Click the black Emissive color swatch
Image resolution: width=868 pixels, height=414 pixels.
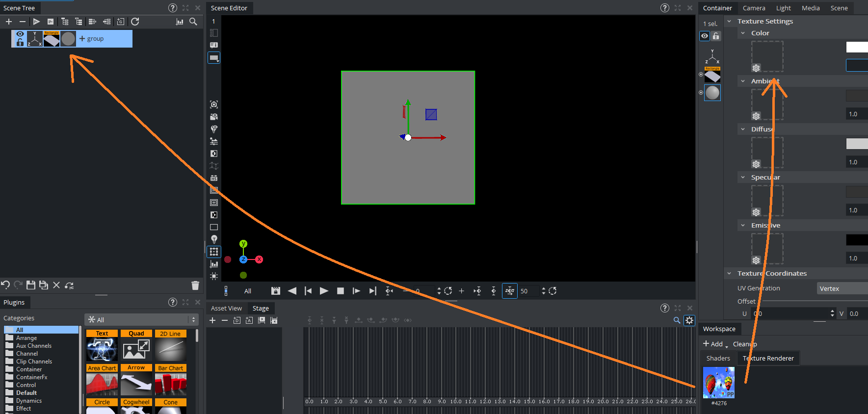tap(857, 239)
